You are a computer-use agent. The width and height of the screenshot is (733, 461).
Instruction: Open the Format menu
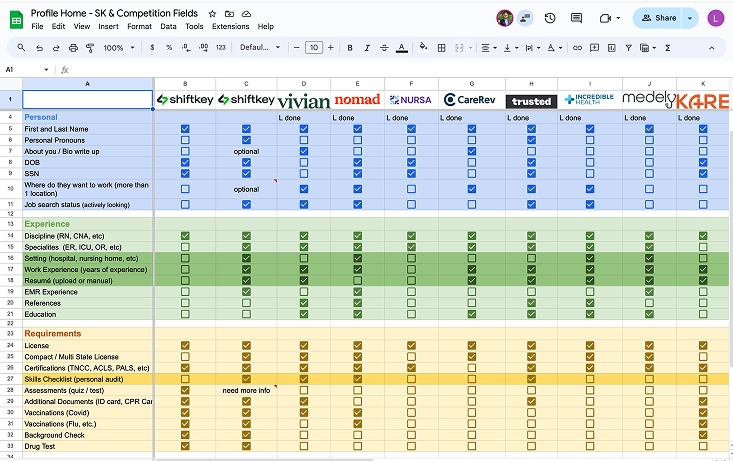139,27
